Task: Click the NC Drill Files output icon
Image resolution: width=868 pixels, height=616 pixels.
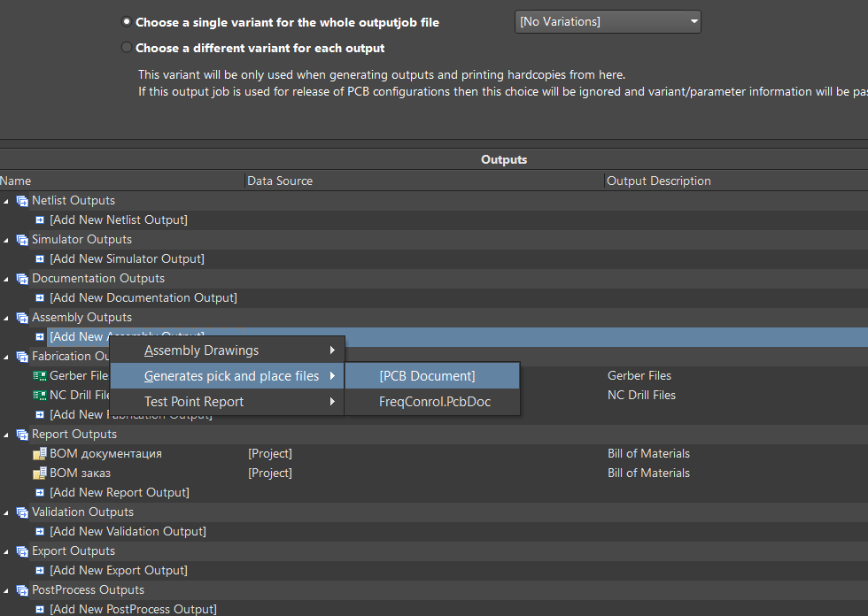Action: click(40, 396)
